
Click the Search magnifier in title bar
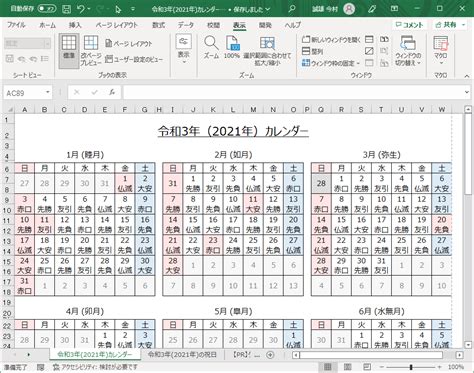(291, 8)
